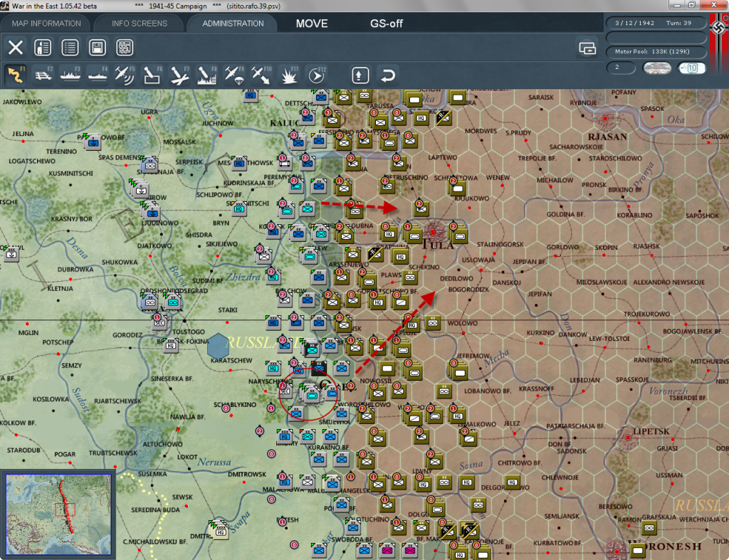Select the ADMINISTRATION tab

[233, 23]
